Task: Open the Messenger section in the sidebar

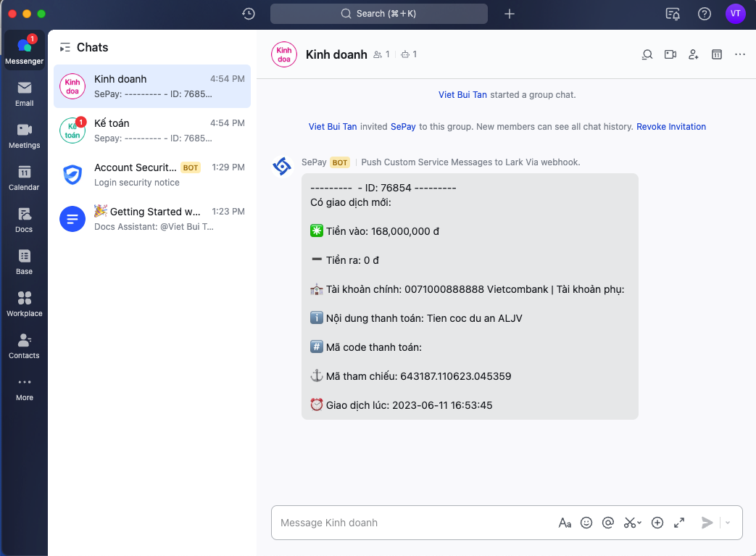Action: (24, 50)
